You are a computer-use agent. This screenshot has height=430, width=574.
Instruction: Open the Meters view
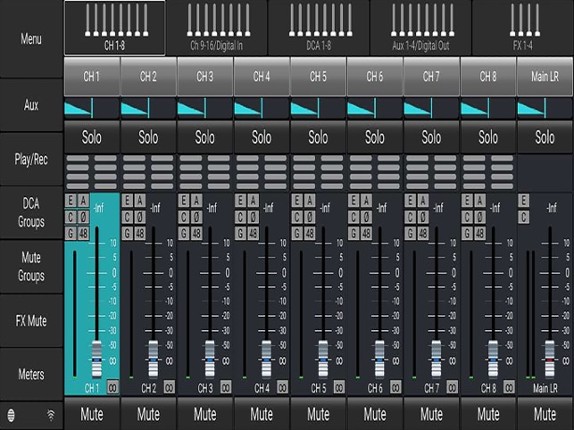pyautogui.click(x=31, y=374)
